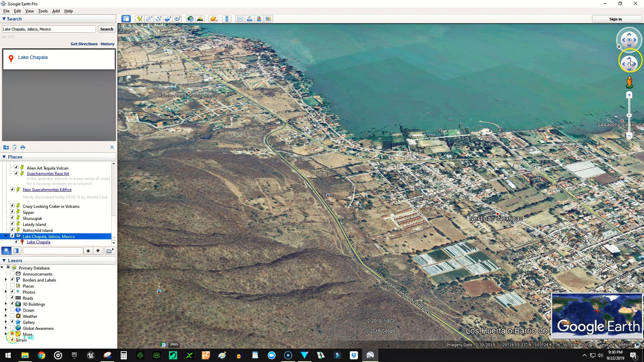
Task: Select the Add Path tool
Action: click(x=158, y=19)
